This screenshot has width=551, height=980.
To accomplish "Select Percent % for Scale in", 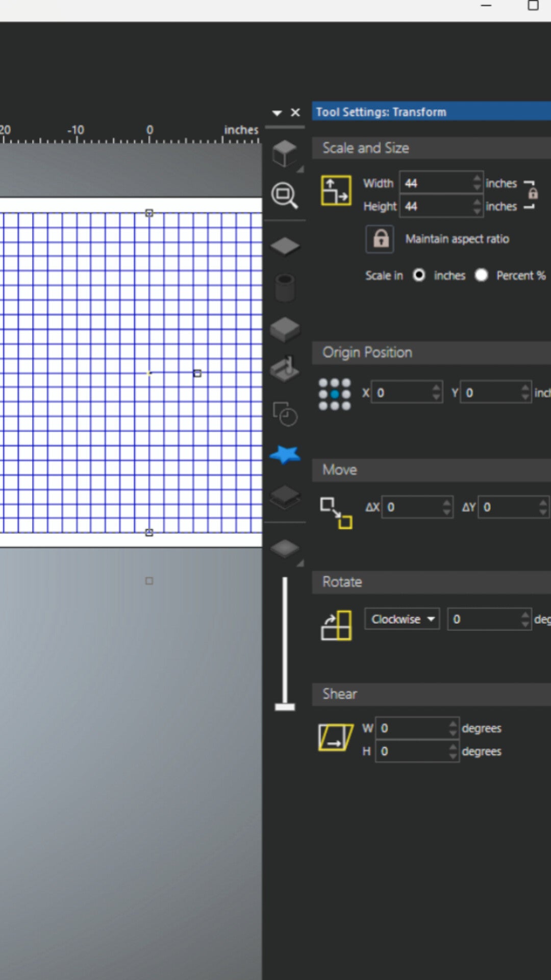I will coord(481,276).
